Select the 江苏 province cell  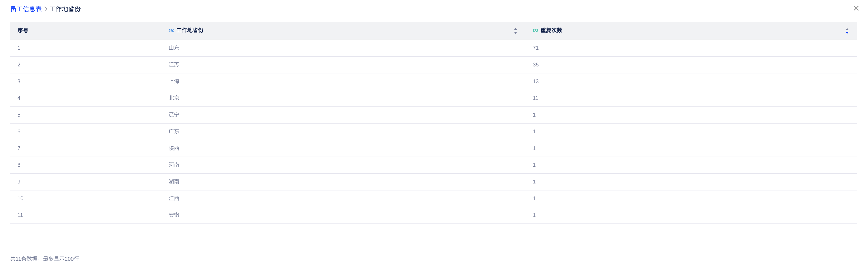[174, 65]
